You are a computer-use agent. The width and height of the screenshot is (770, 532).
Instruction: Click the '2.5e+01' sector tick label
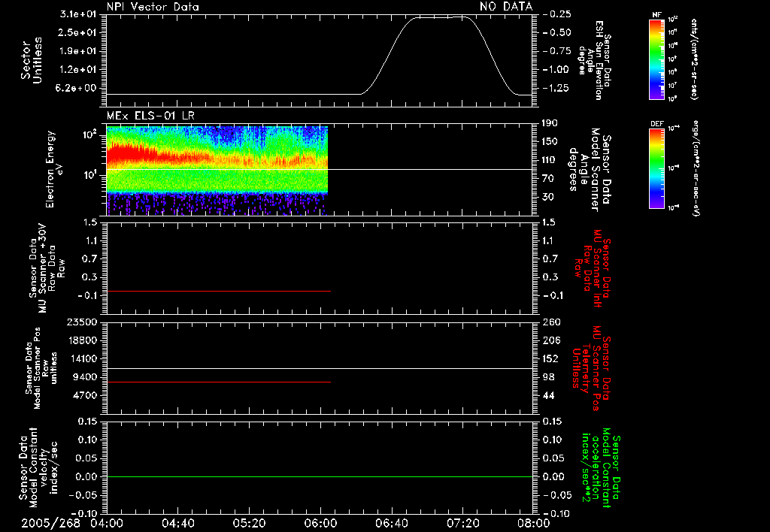pyautogui.click(x=78, y=32)
